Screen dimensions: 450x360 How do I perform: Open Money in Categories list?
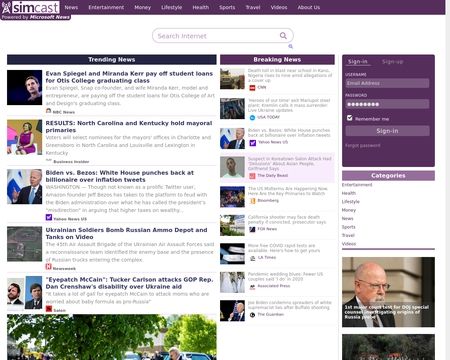coord(349,210)
